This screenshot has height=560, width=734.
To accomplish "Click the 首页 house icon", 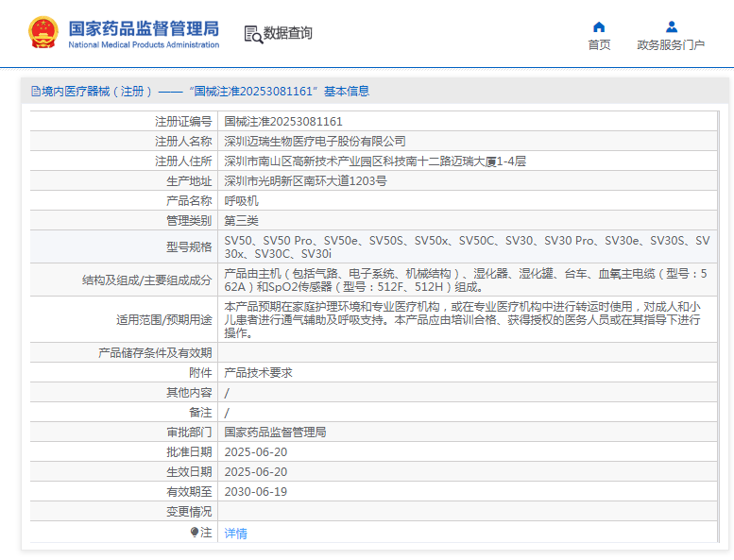I will point(599,26).
